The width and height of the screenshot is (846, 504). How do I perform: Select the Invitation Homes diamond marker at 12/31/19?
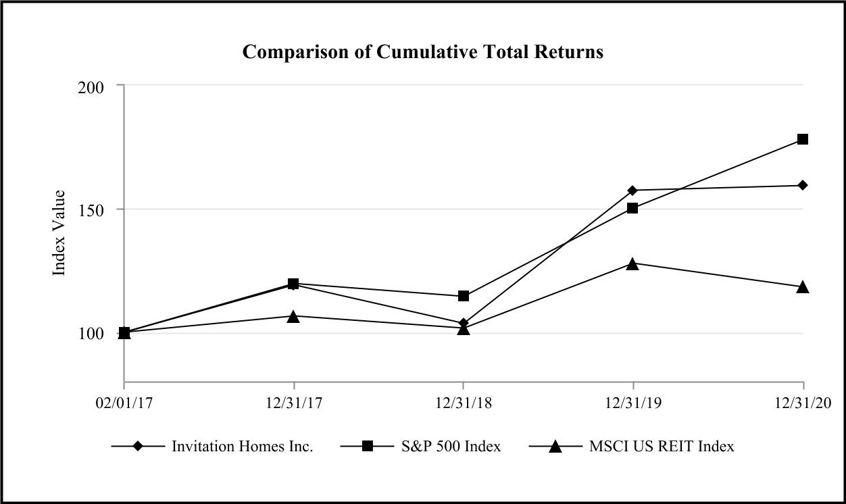pos(632,191)
